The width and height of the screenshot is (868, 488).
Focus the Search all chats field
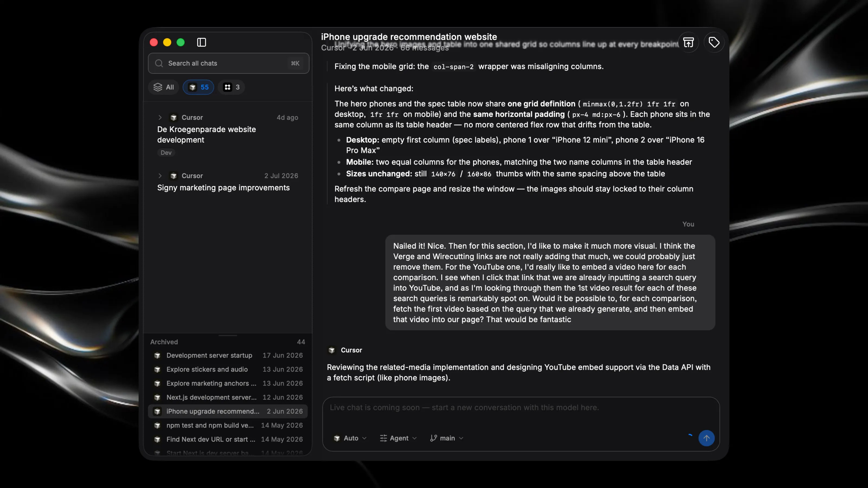(x=228, y=63)
